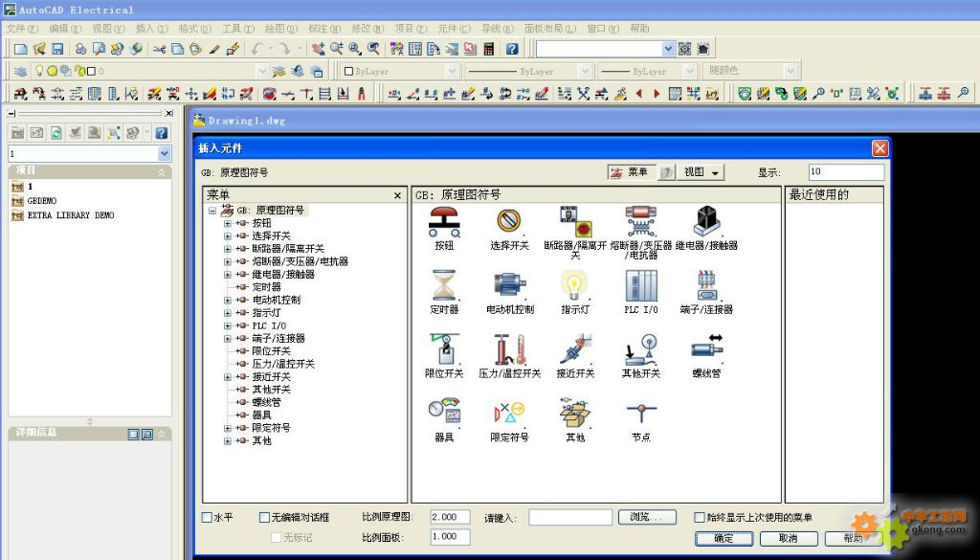
Task: Click the 浏览... button
Action: click(x=648, y=518)
